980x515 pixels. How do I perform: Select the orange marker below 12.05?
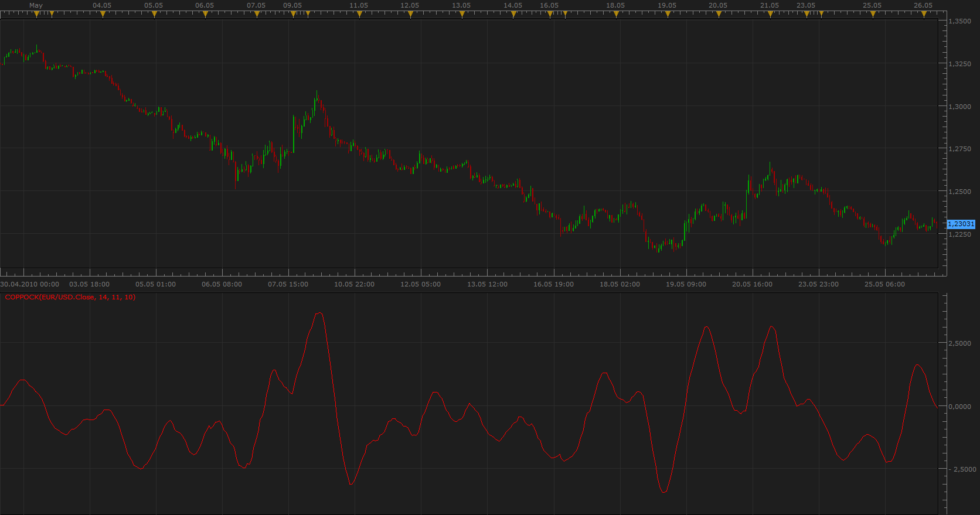click(410, 14)
